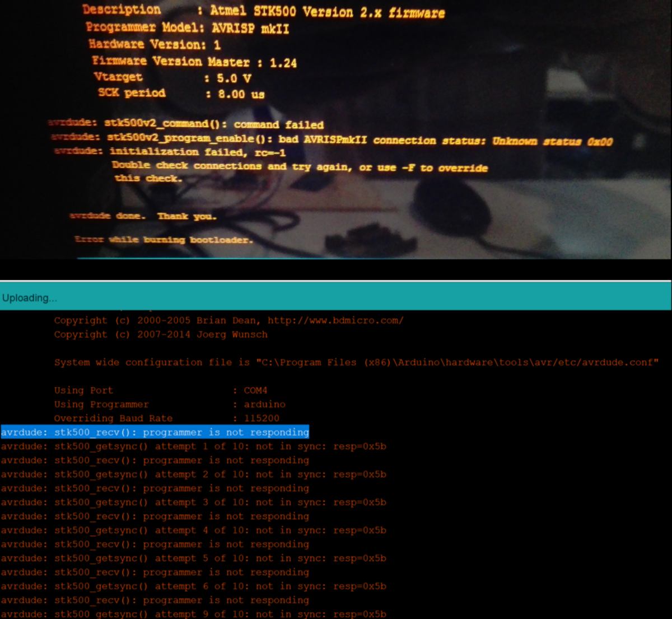The image size is (672, 619).
Task: Select 'Error while burning bootloader.' message
Action: [x=164, y=239]
